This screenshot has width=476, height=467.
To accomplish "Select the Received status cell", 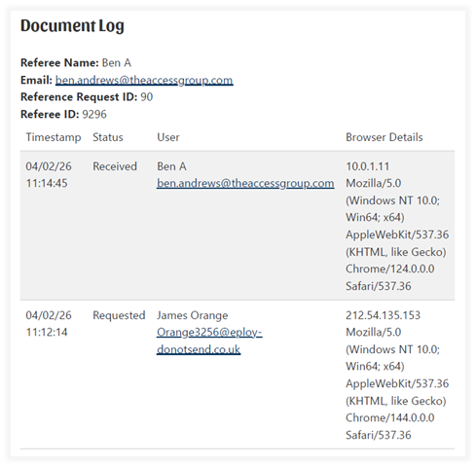I will point(115,166).
